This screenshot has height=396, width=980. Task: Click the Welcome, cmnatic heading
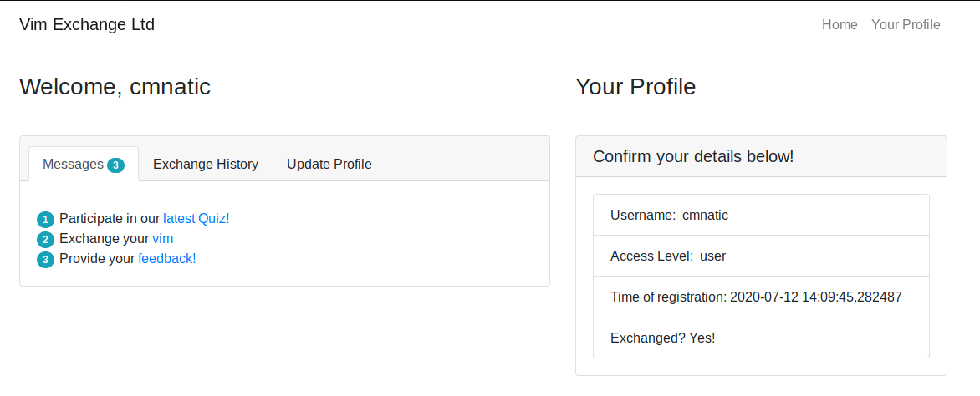[x=115, y=86]
